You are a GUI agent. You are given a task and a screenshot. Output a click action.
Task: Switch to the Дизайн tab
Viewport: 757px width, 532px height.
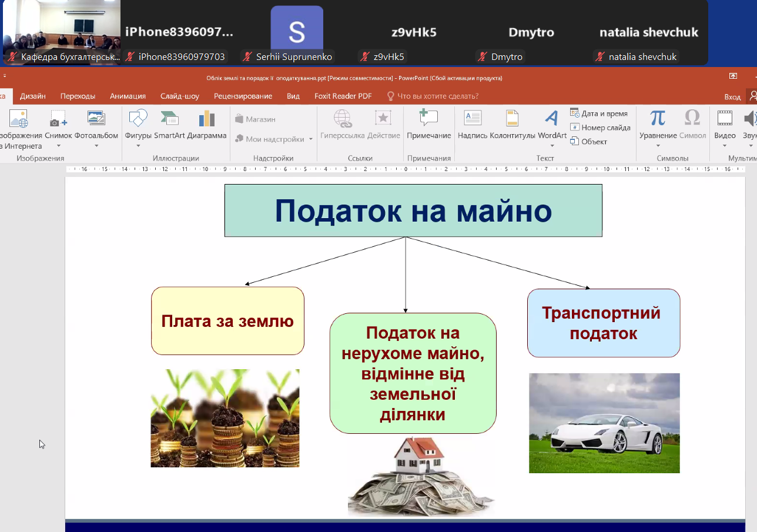point(33,96)
